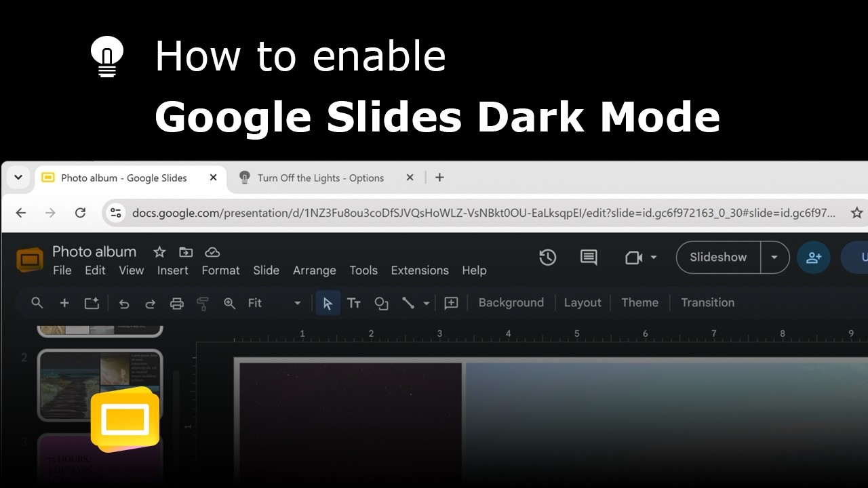
Task: Reload the page with the refresh icon
Action: [x=80, y=213]
